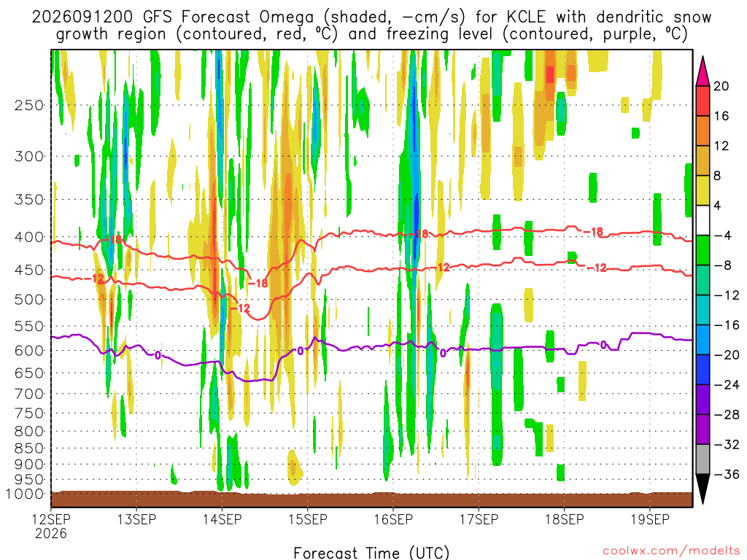Click the 250 pressure level label
747x560 pixels.
pyautogui.click(x=29, y=106)
